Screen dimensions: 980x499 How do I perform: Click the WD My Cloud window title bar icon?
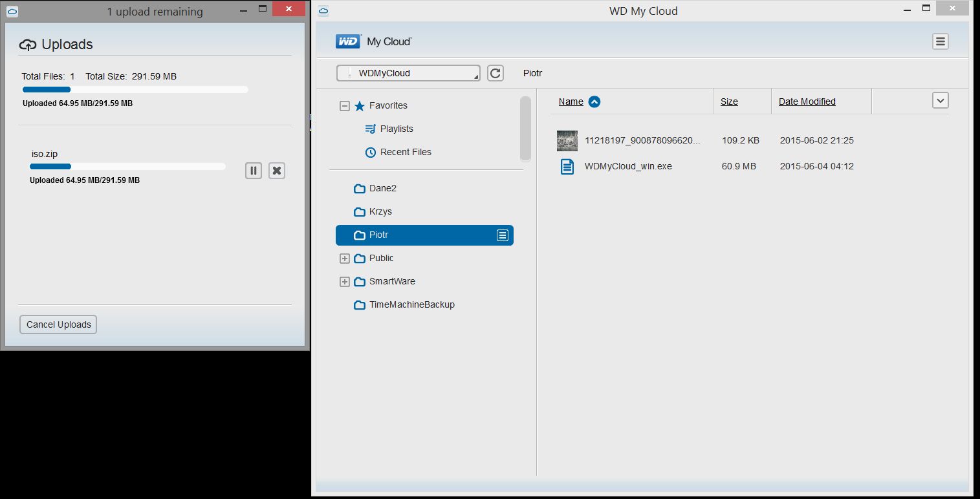point(323,10)
